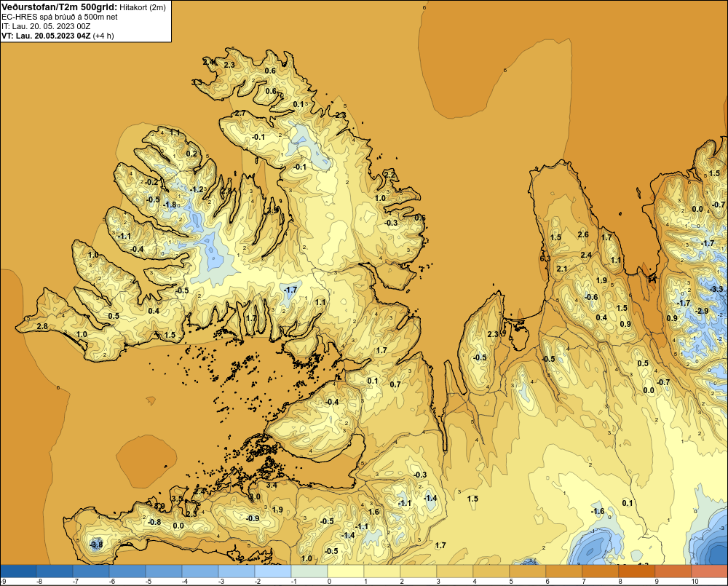728x586 pixels.
Task: Click the 2.2 temperature value
Action: pos(390,175)
